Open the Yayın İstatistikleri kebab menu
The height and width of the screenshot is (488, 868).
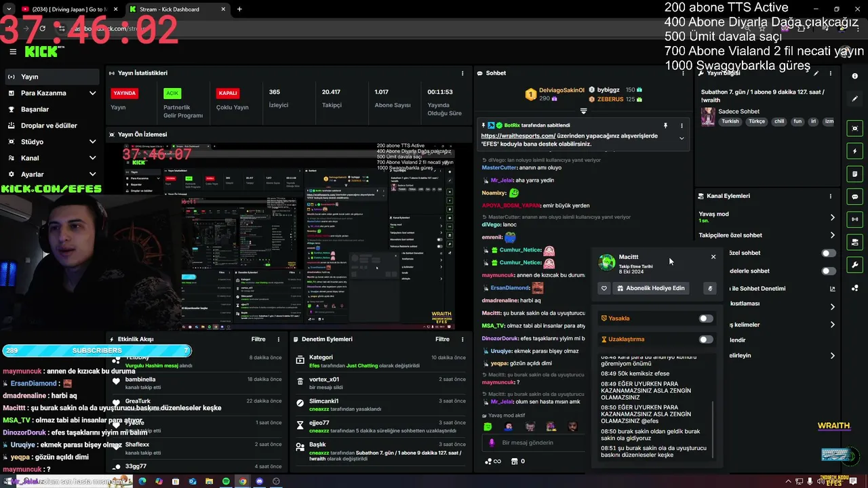(x=462, y=73)
